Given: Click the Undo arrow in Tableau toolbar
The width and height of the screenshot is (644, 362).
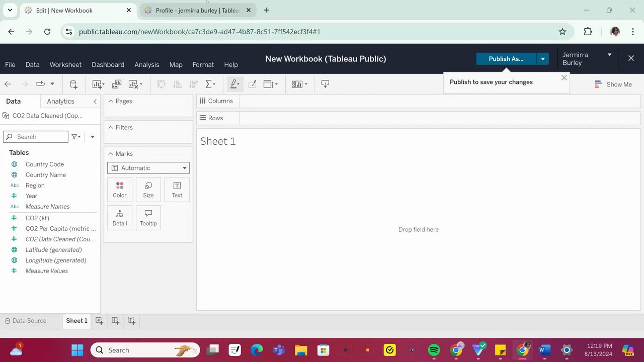Looking at the screenshot, I should [8, 84].
